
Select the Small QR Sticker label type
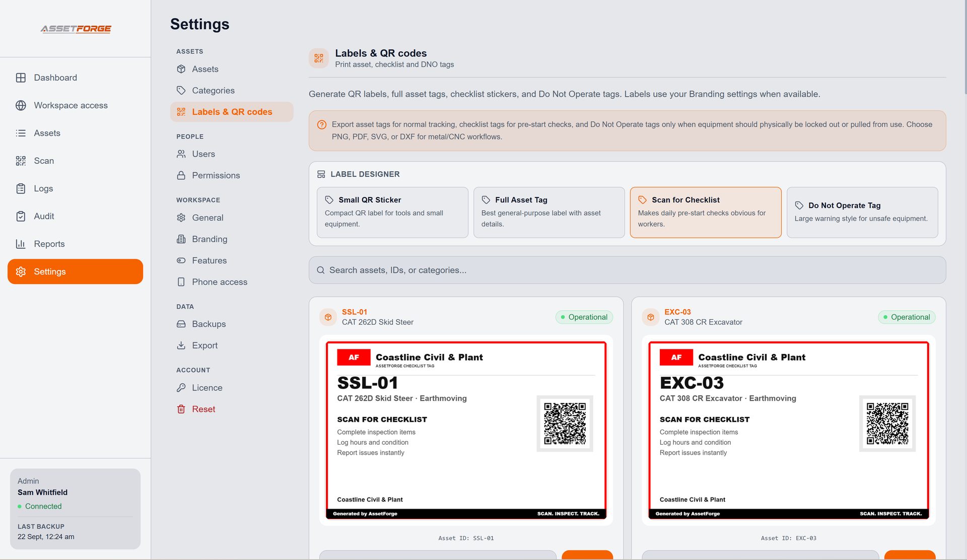click(x=392, y=213)
